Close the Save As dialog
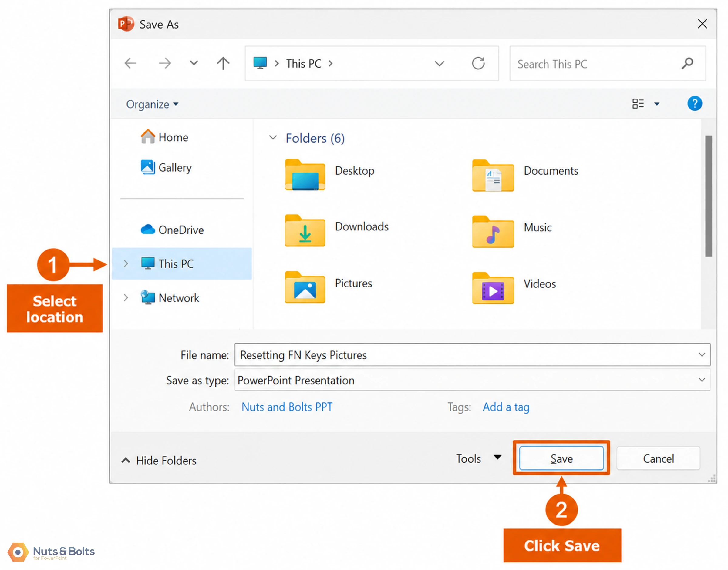 [702, 24]
